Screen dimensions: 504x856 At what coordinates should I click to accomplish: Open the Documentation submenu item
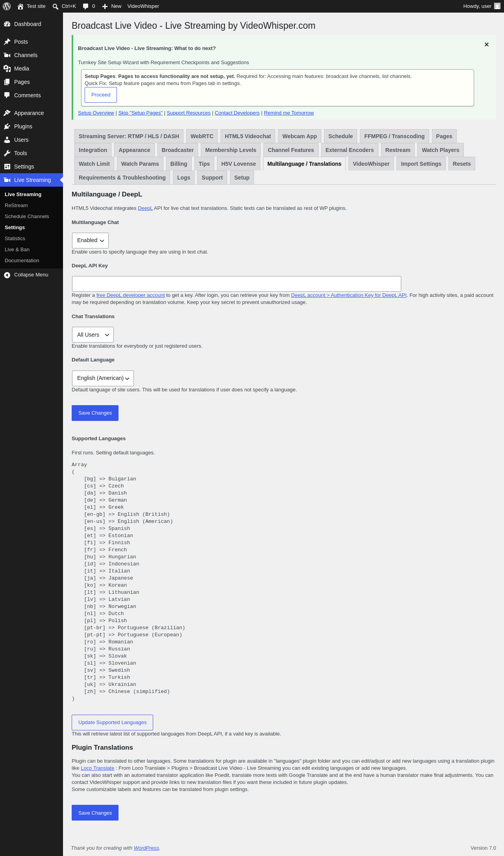pos(22,261)
